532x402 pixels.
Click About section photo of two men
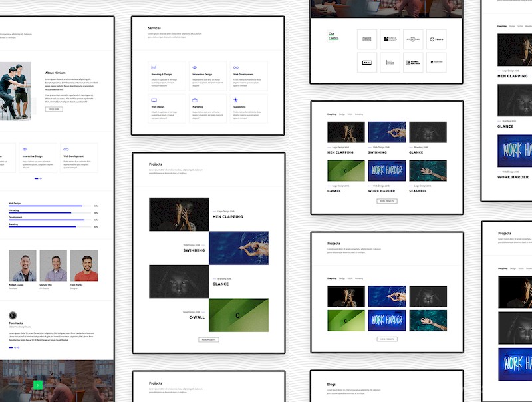[x=15, y=91]
